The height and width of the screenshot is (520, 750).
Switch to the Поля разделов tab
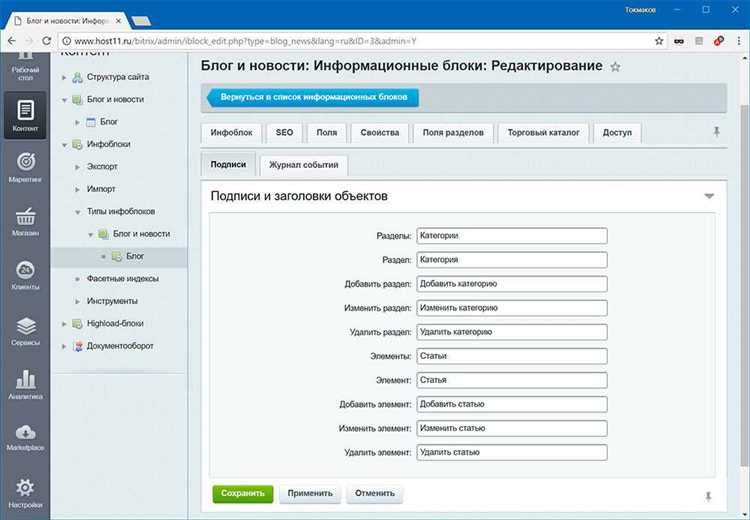pyautogui.click(x=453, y=133)
